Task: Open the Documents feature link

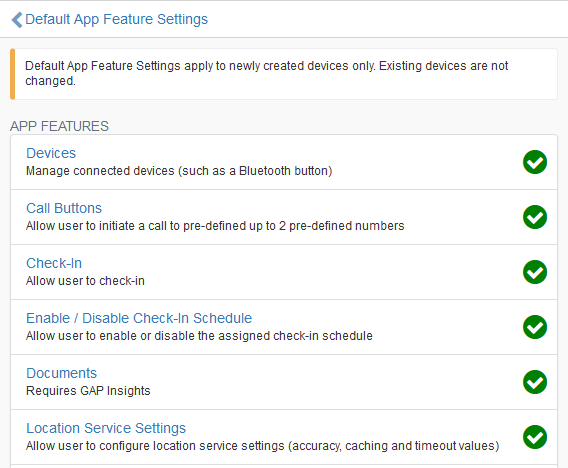Action: tap(62, 373)
